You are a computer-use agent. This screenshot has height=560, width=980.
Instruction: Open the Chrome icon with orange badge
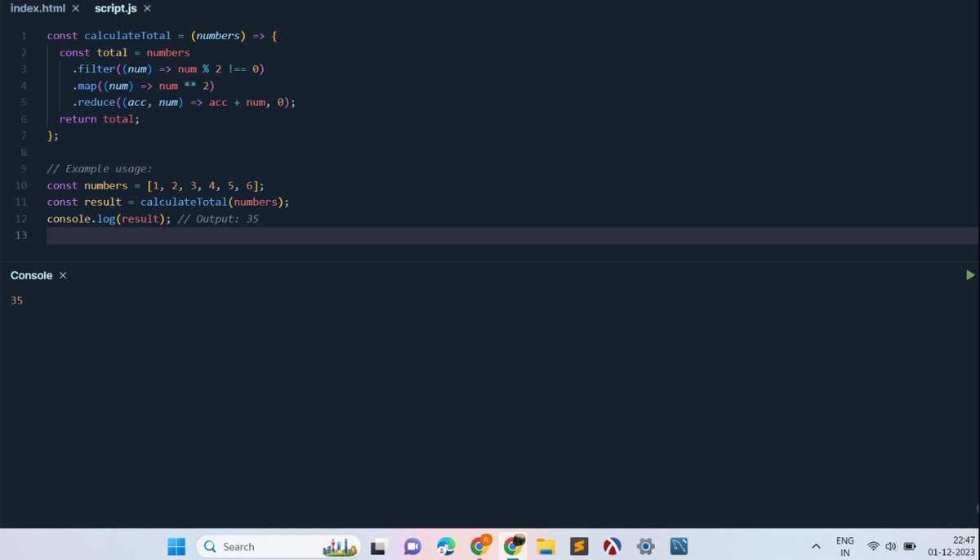(x=480, y=545)
